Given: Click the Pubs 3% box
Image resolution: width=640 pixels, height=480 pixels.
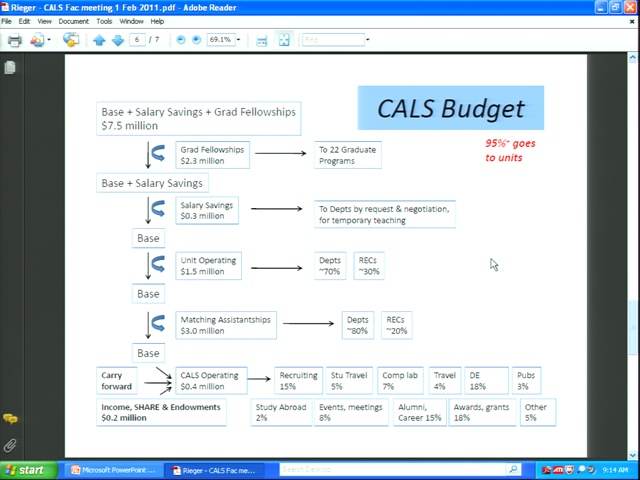Looking at the screenshot, I should [x=527, y=381].
